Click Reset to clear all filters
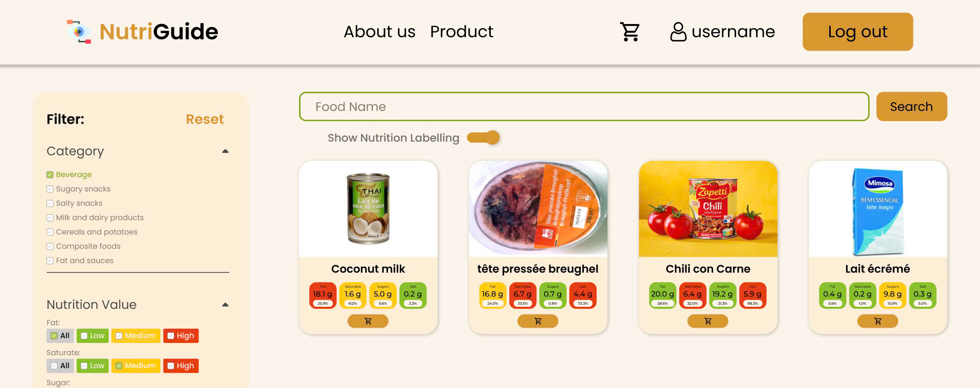Screen dimensions: 980x388 [x=204, y=119]
